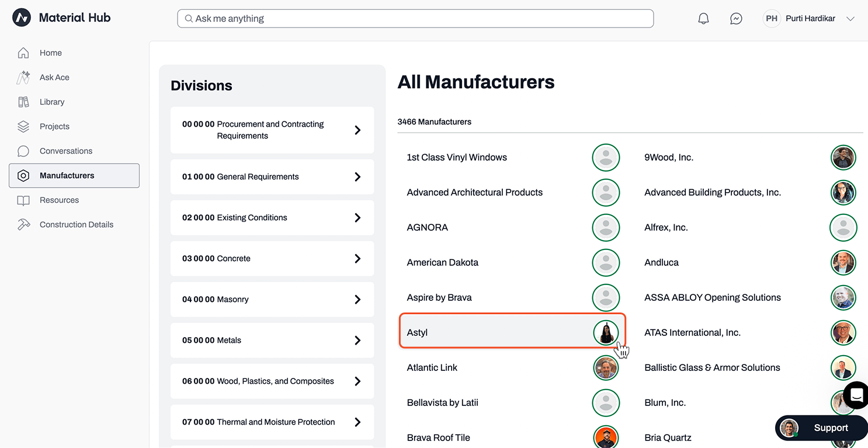Screen dimensions: 868x448
Task: Open the messenger chat icon
Action: (736, 19)
